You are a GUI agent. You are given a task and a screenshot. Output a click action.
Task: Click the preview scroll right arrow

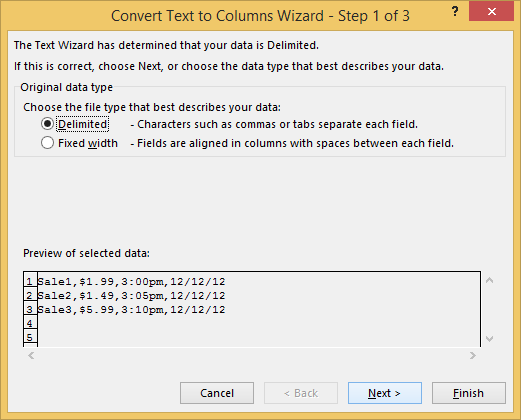pos(473,356)
